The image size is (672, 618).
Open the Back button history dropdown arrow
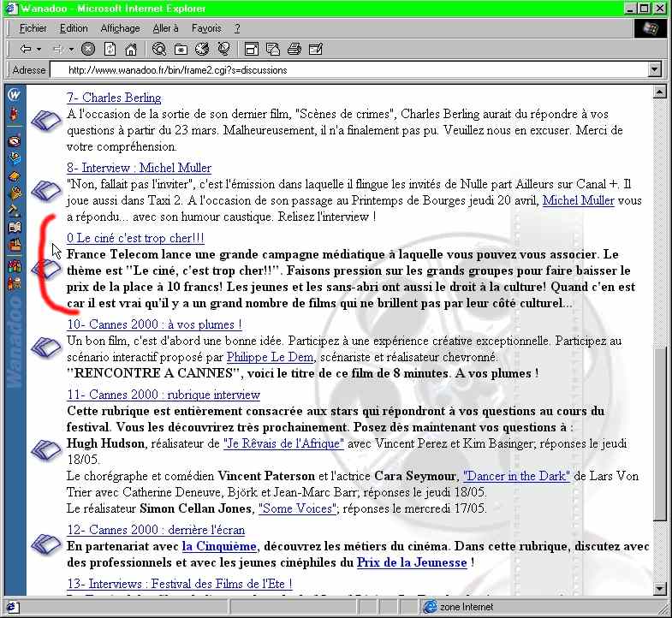pos(39,50)
